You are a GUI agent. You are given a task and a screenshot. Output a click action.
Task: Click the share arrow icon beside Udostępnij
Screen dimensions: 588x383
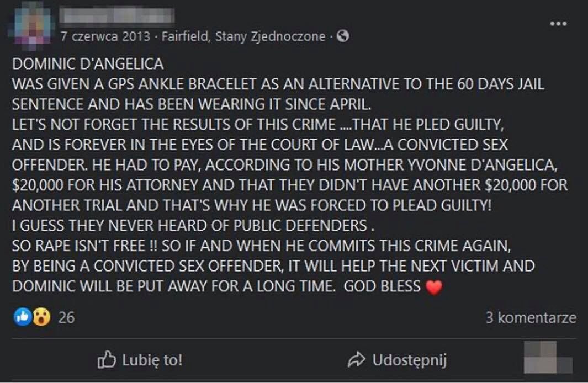tap(357, 360)
